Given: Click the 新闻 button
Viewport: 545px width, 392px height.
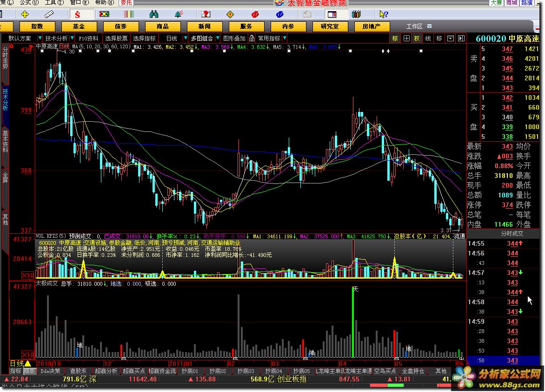Looking at the screenshot, I should tap(205, 26).
